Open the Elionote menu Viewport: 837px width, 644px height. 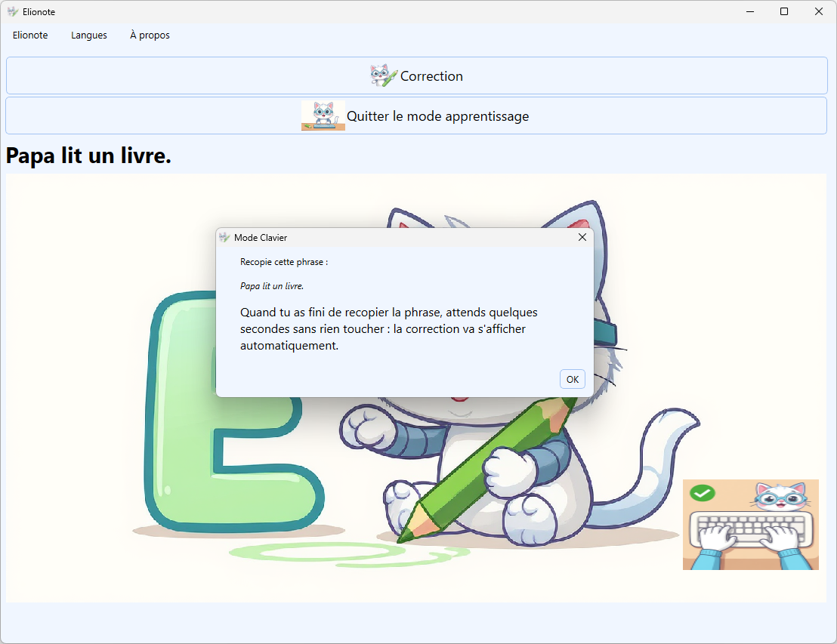(30, 35)
